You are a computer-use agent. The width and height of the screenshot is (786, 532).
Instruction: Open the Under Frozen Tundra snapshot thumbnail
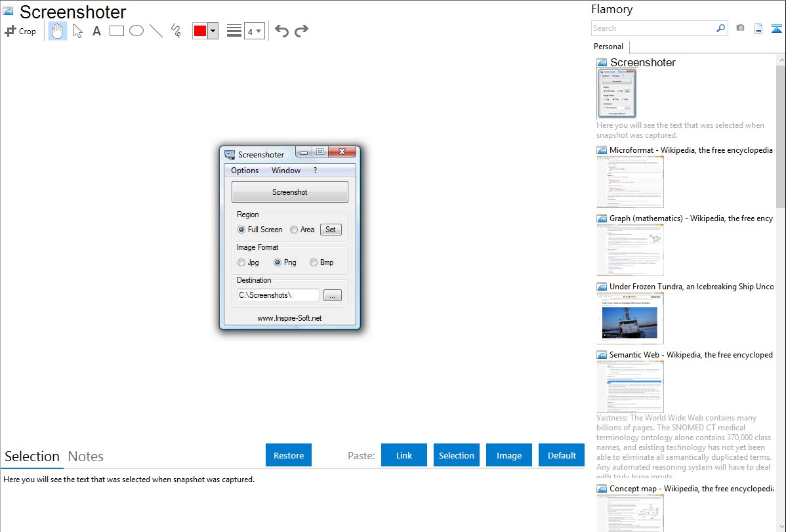click(x=630, y=317)
